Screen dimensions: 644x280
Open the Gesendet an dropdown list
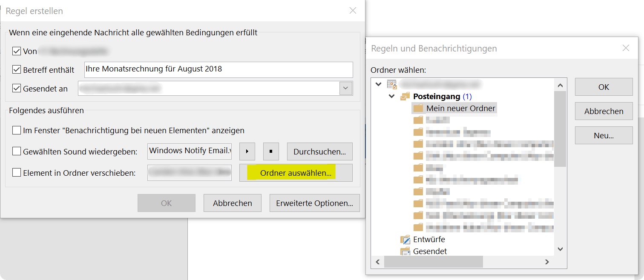[346, 89]
